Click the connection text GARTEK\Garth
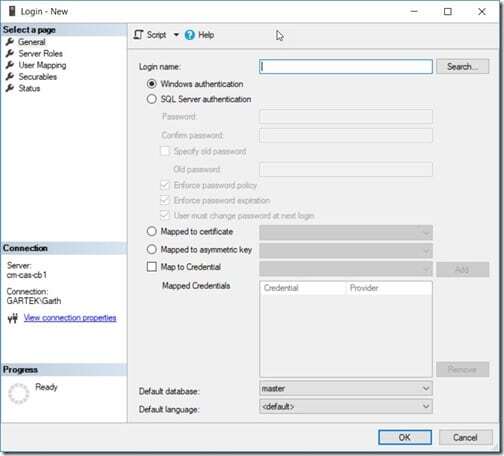 click(x=34, y=301)
